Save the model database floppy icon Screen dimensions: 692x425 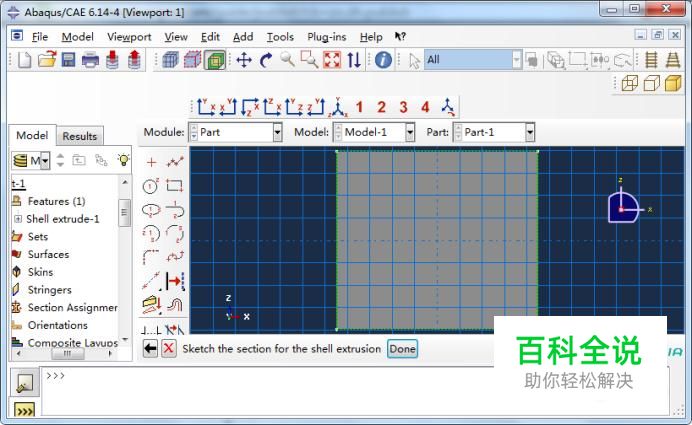[x=68, y=60]
